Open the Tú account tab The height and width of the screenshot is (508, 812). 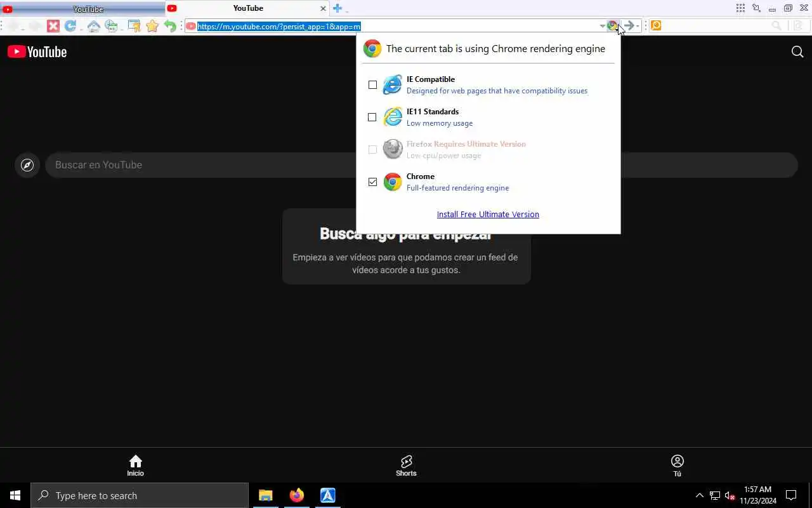[x=677, y=465]
